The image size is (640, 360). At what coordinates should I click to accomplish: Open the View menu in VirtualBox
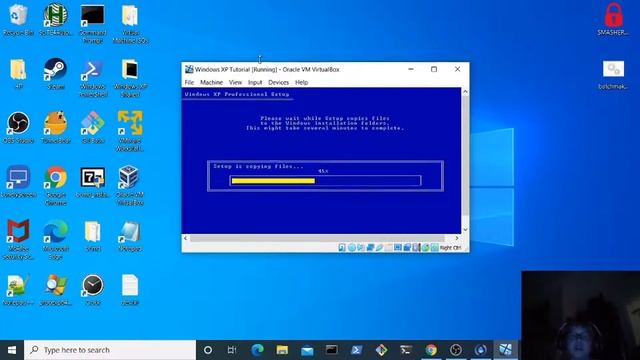[x=235, y=82]
